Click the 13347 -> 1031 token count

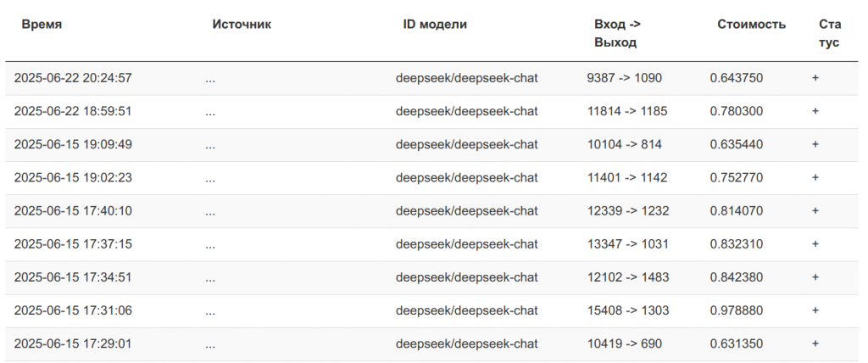coord(628,244)
